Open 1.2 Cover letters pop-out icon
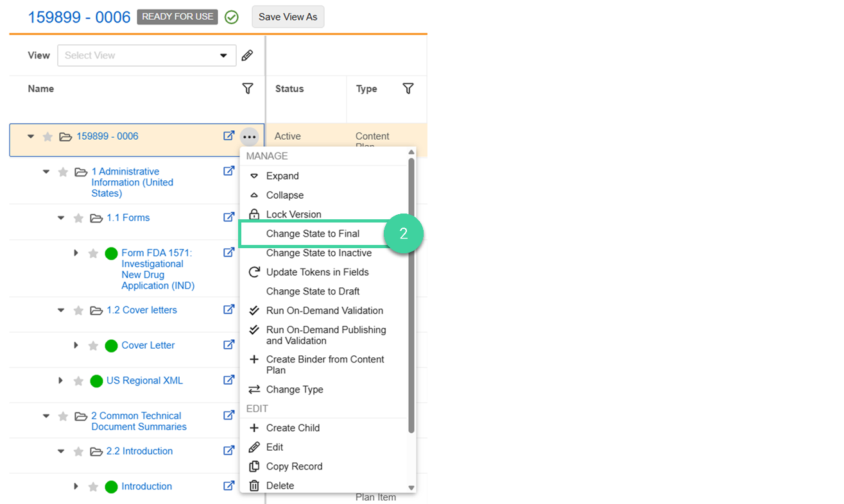 click(228, 310)
